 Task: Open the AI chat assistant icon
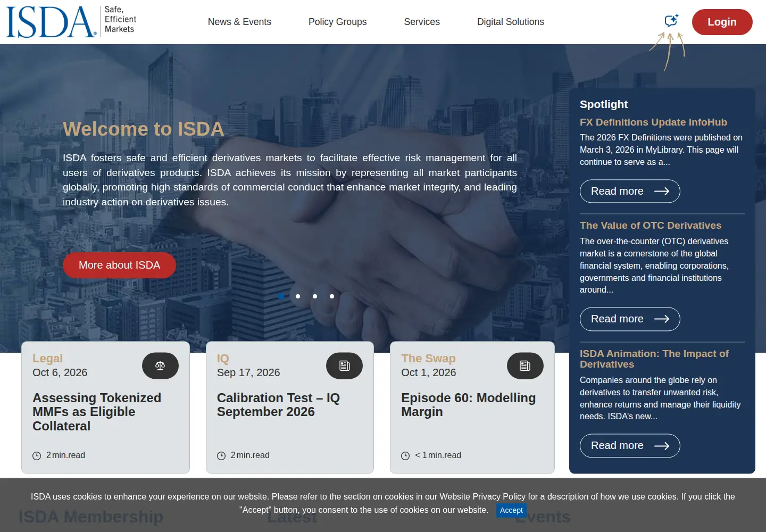pos(671,21)
